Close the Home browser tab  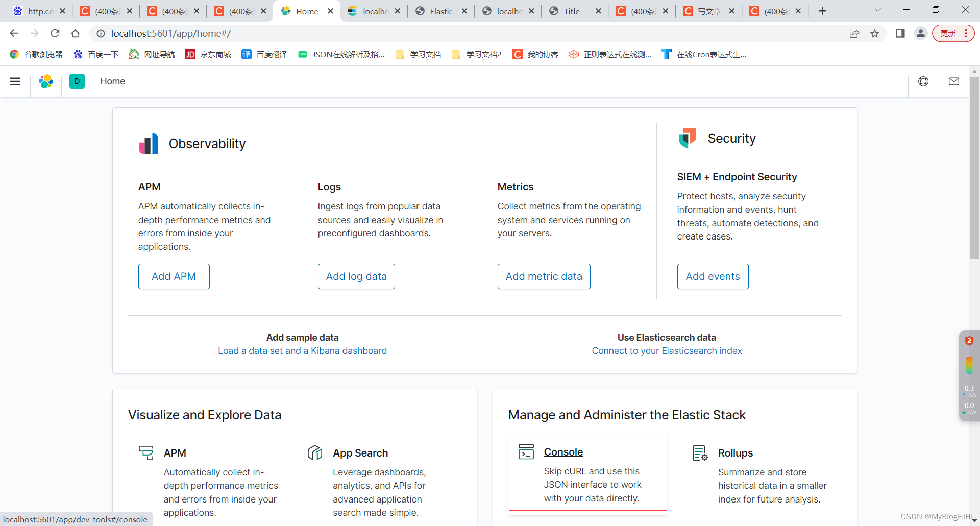[331, 11]
